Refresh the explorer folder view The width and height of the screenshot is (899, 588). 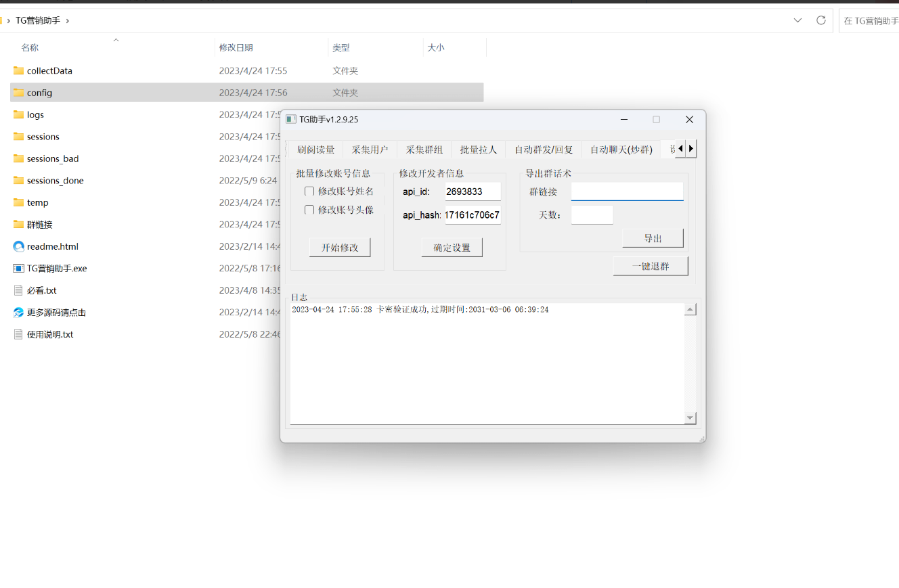point(821,20)
